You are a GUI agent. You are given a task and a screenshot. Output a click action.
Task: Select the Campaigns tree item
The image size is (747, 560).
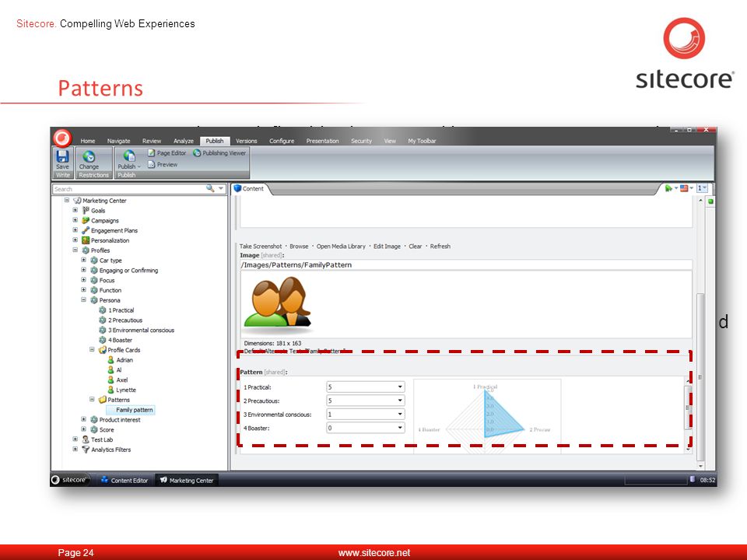tap(100, 220)
